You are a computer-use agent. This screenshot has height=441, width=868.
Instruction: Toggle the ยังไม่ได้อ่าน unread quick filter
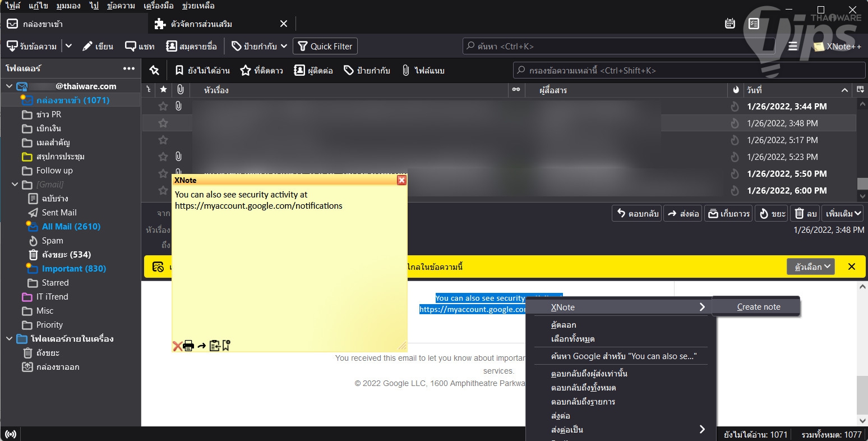tap(202, 70)
